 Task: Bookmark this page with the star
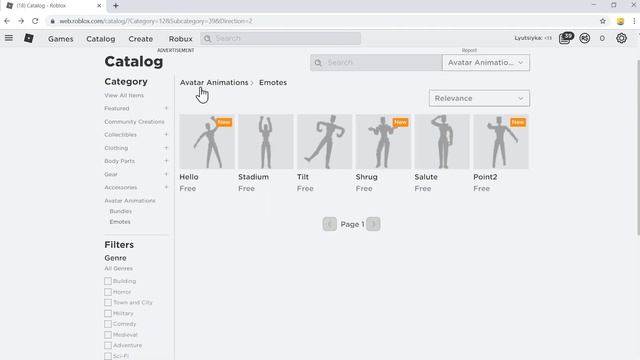point(603,21)
